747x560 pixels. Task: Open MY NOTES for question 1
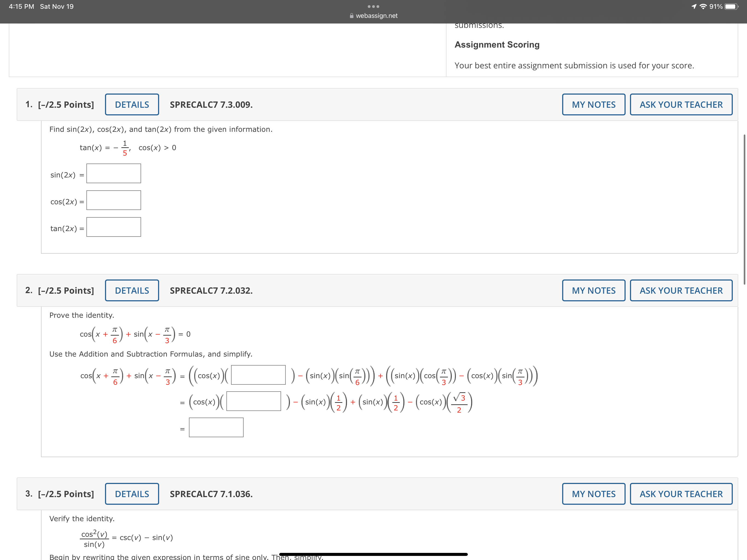593,104
